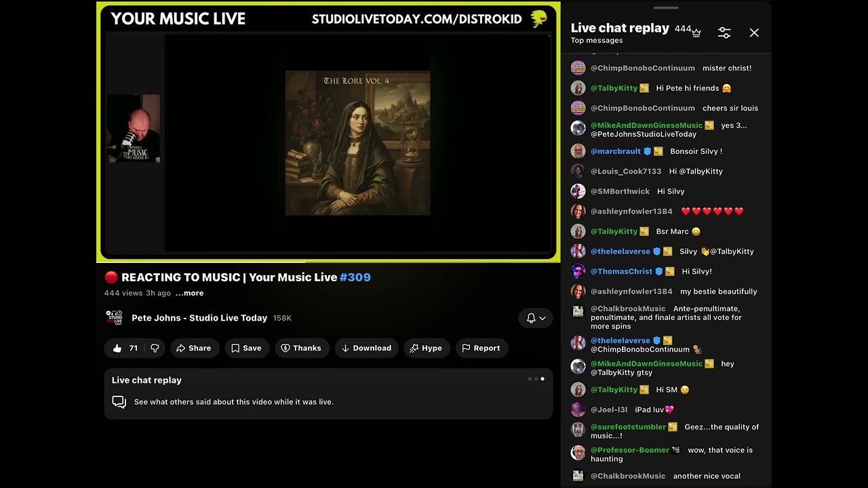Dislike this video
868x488 pixels.
[155, 348]
